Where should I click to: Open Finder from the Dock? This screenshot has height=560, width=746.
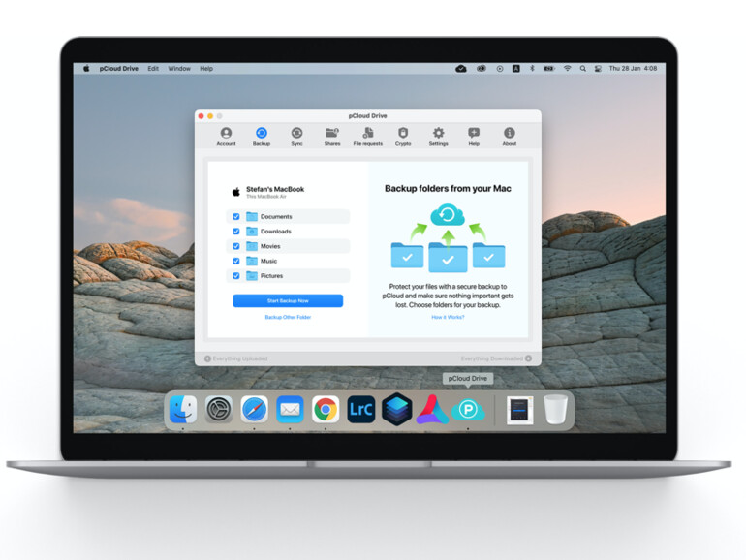point(183,409)
